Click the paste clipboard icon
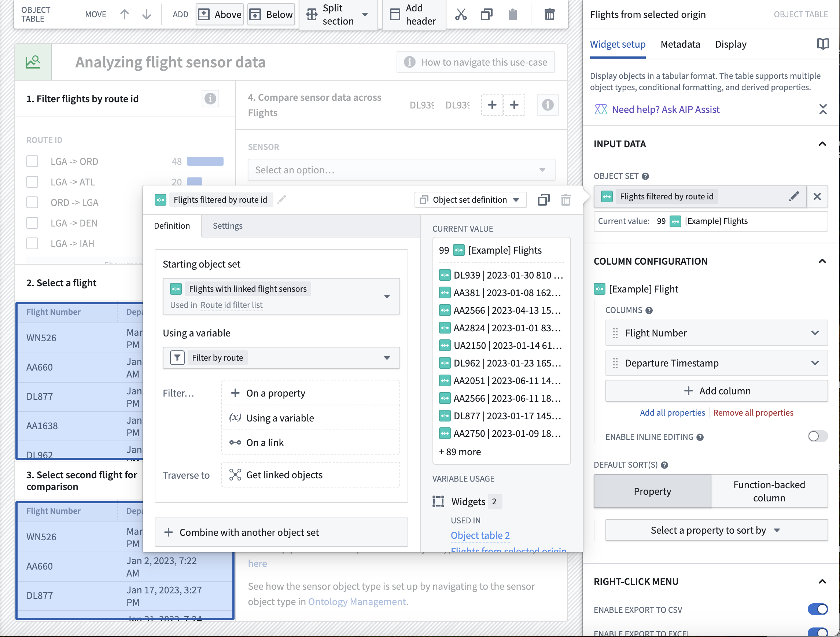Viewport: 840px width, 637px height. [512, 14]
